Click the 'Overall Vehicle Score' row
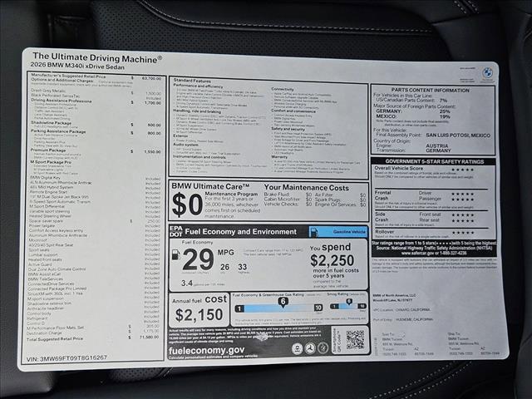532x399 pixels. coord(425,169)
